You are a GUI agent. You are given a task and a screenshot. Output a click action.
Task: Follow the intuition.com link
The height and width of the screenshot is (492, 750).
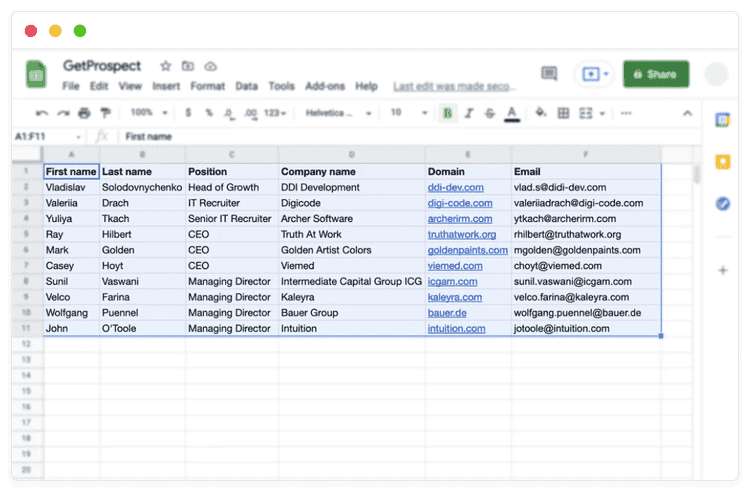(456, 328)
